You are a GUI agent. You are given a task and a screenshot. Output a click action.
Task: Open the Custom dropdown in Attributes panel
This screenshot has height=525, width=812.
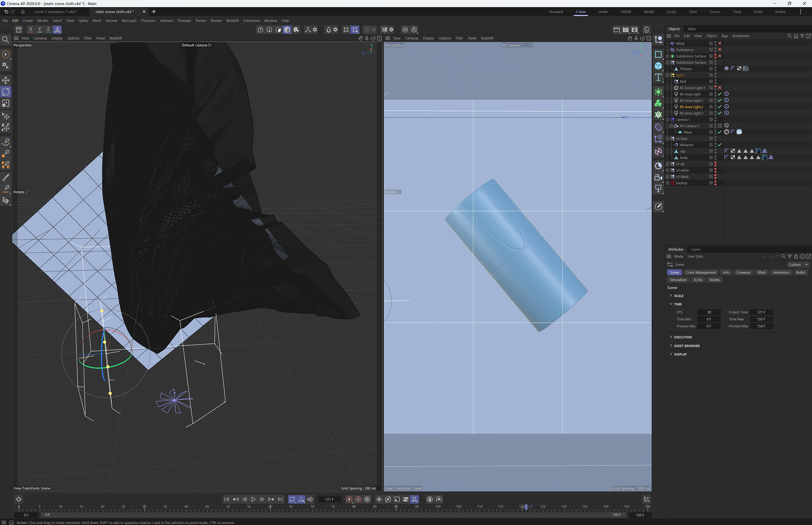pyautogui.click(x=798, y=265)
